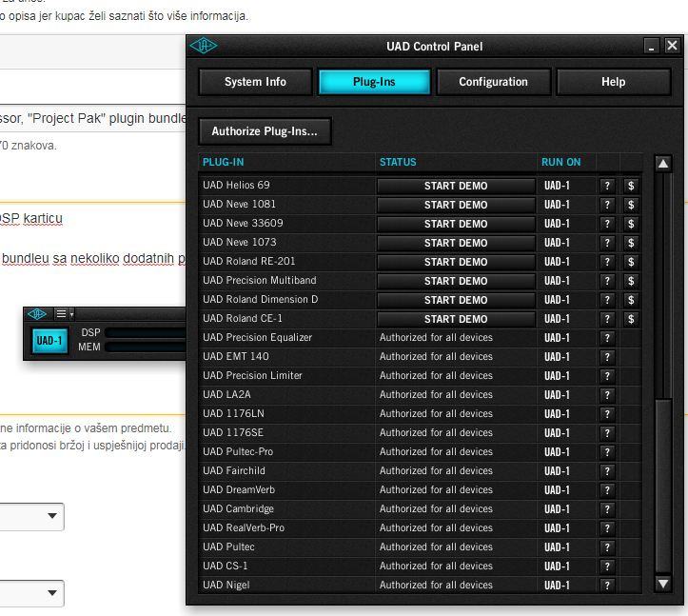
Task: Select UAD RealVerb-Pro plug-in name
Action: click(244, 527)
